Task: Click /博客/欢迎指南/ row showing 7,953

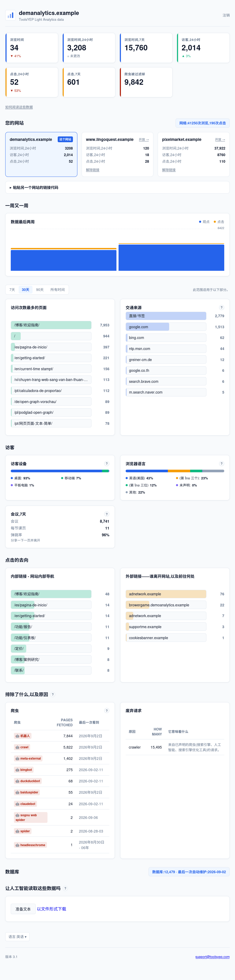Action: (x=60, y=325)
